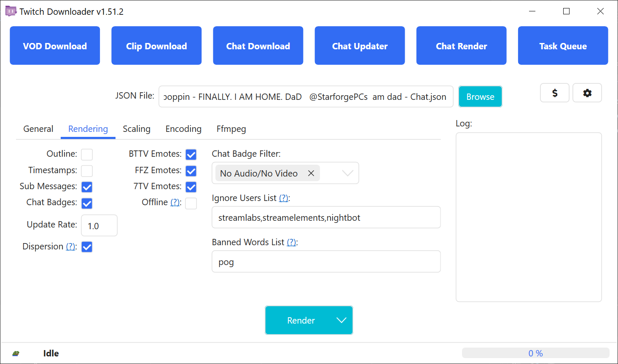Open the donate dollar-sign button
Viewport: 618px width, 364px height.
[555, 93]
